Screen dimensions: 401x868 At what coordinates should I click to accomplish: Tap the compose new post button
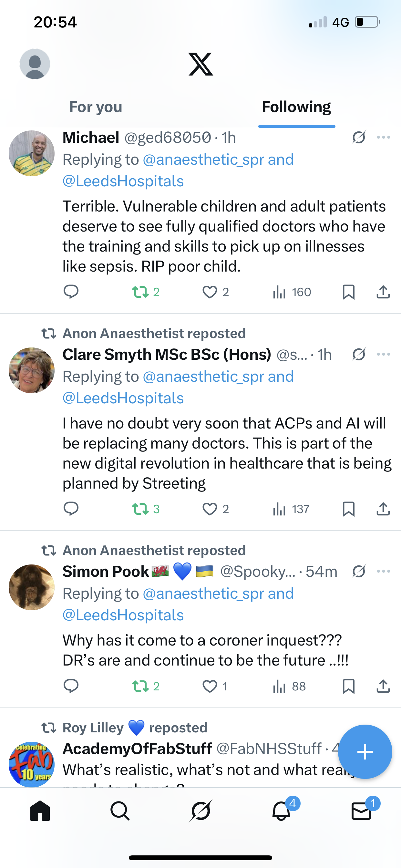(365, 751)
